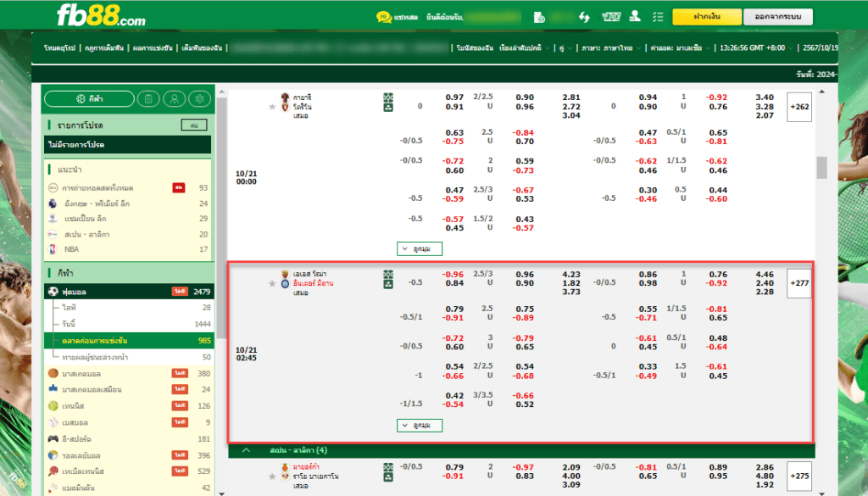The width and height of the screenshot is (868, 496).
Task: Click the virtual basketball icon with count 24
Action: coord(53,389)
